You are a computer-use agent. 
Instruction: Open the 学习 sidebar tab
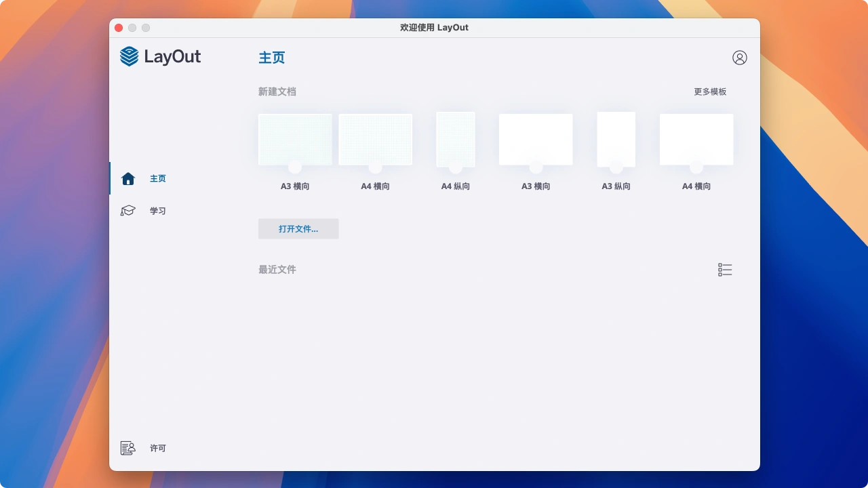point(158,211)
